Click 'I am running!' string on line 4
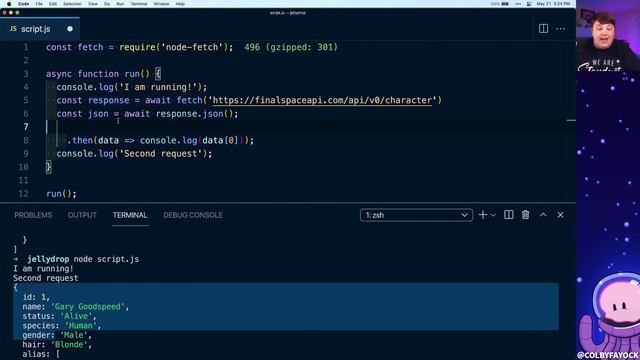Viewport: 640px width, 360px height. pos(158,87)
